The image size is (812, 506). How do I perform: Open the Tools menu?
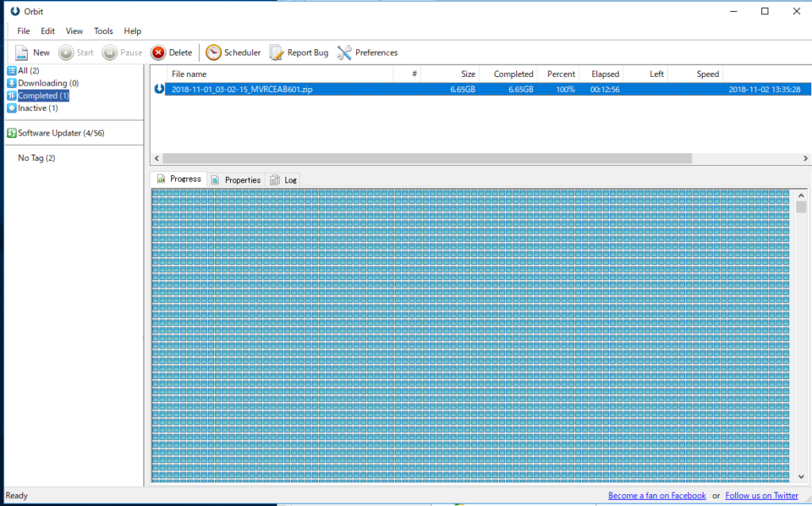click(x=103, y=31)
